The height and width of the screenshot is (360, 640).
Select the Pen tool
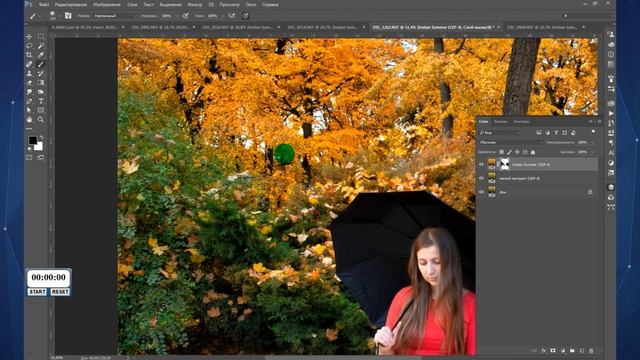tap(29, 101)
